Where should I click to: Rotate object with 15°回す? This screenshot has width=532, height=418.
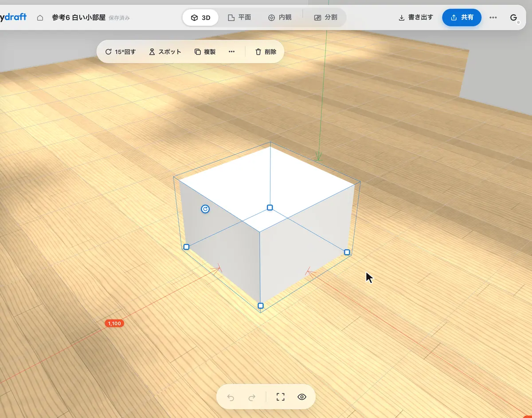tap(120, 52)
